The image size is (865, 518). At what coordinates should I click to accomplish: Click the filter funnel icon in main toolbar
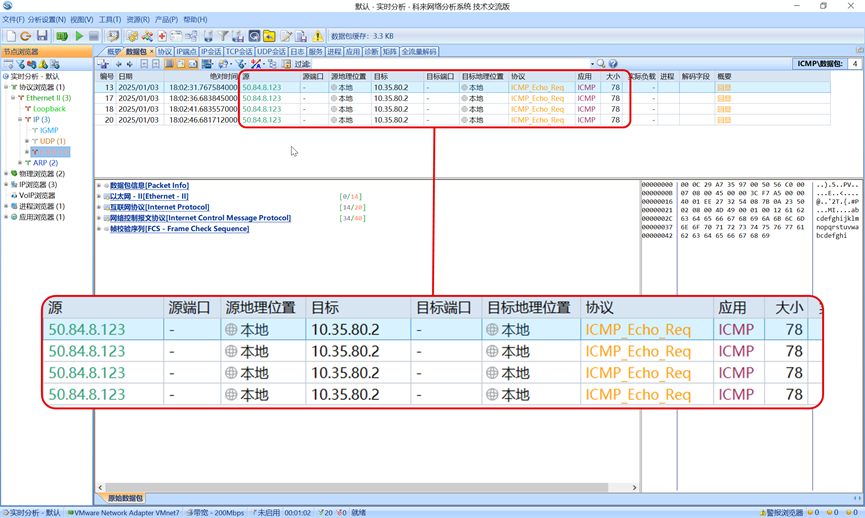coord(223,36)
